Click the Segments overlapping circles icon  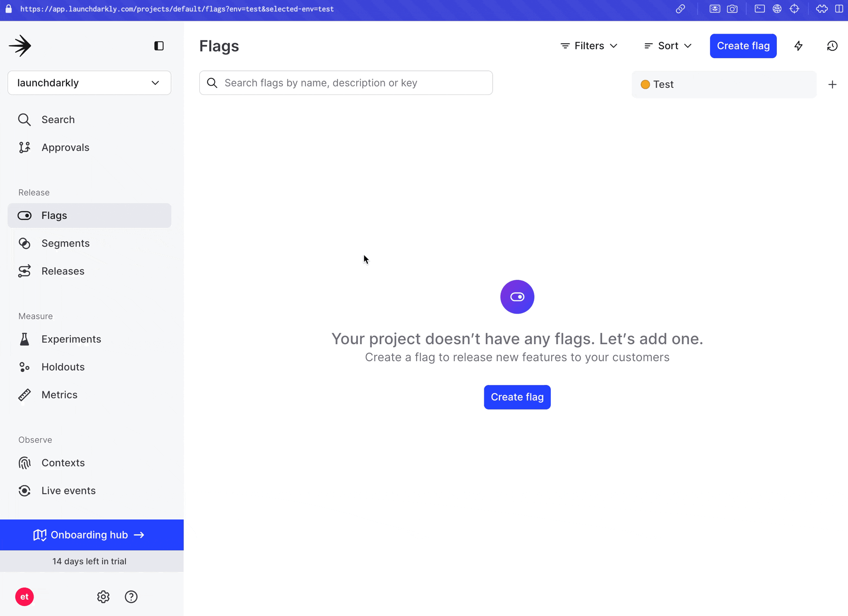25,243
